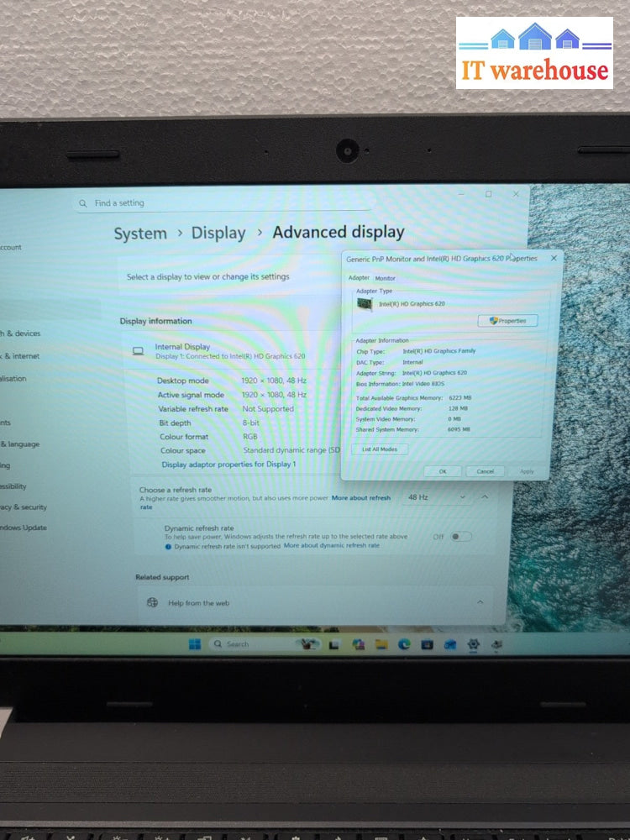The height and width of the screenshot is (840, 630).
Task: Click the Chip Type Intel(R) HD Graphics Family text
Action: tap(439, 351)
